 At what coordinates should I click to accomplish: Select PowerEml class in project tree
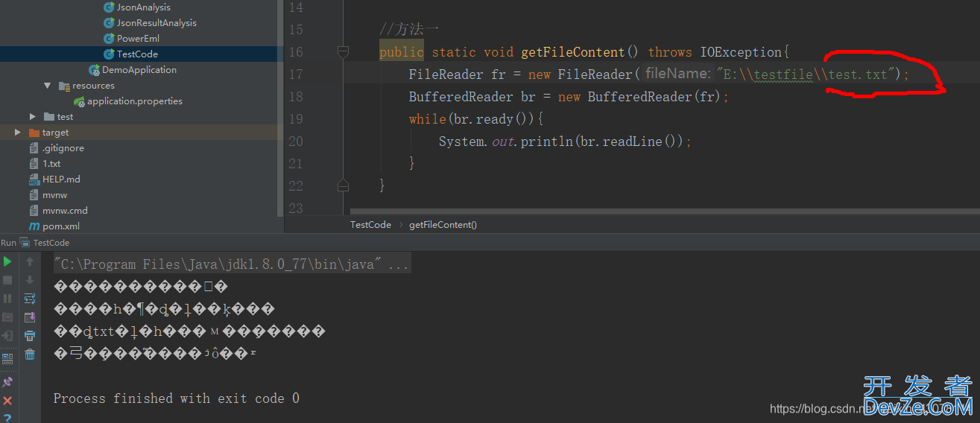pyautogui.click(x=138, y=39)
